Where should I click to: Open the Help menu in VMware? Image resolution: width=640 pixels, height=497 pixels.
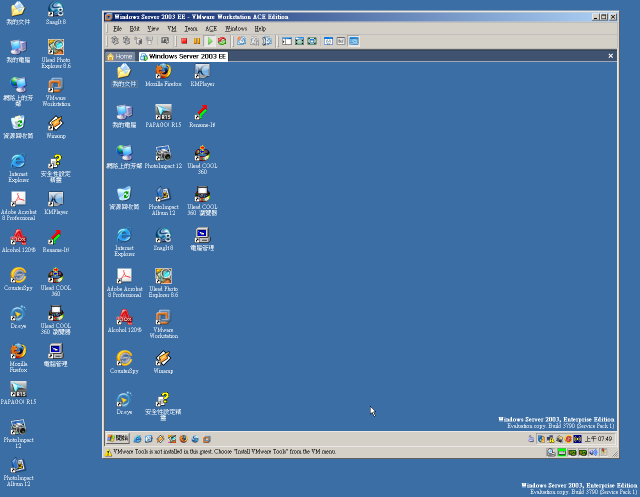(260, 29)
